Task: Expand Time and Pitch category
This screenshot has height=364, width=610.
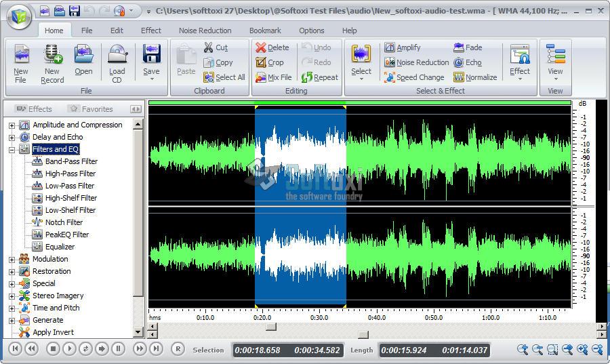Action: pyautogui.click(x=12, y=309)
